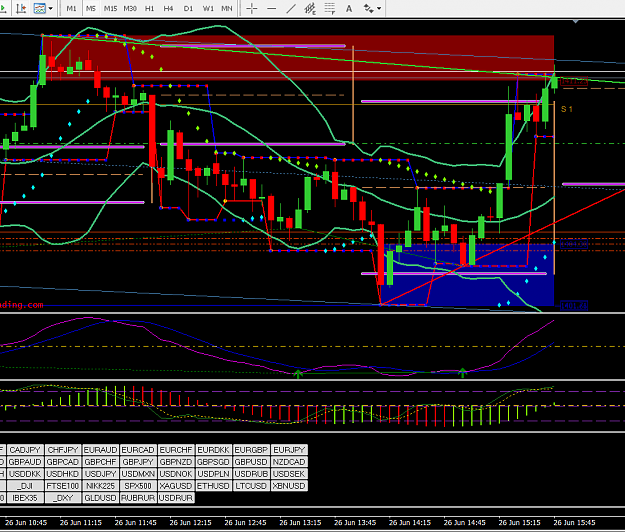Choose the USDMXN button
The image size is (625, 532).
pos(138,474)
